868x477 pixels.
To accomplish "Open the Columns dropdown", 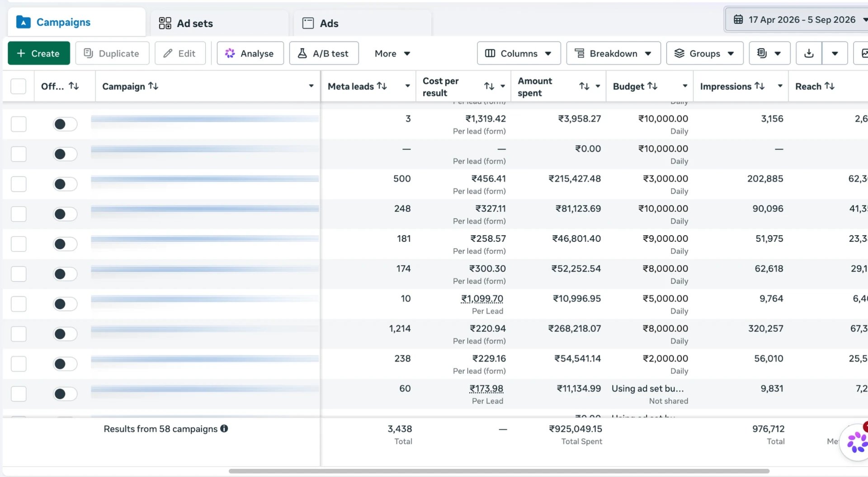I will [519, 53].
